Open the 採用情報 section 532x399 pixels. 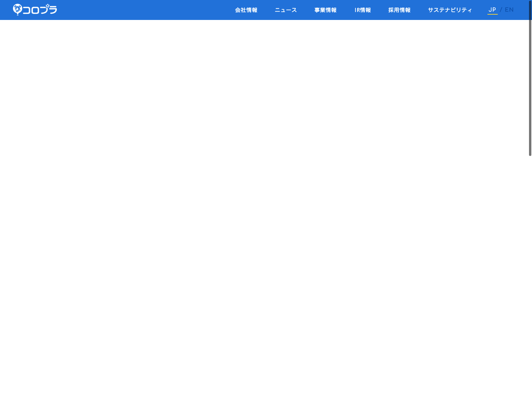pos(399,10)
